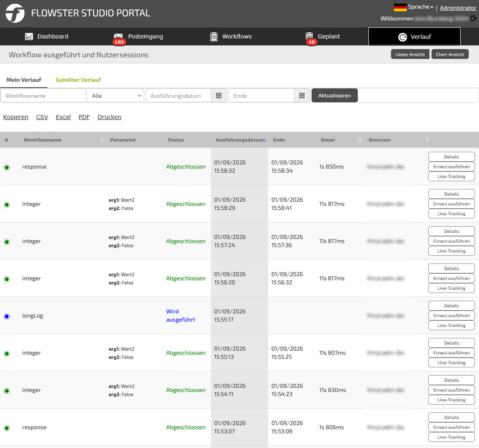Image resolution: width=479 pixels, height=448 pixels.
Task: Click the 11s 807ms duration cell
Action: [333, 353]
